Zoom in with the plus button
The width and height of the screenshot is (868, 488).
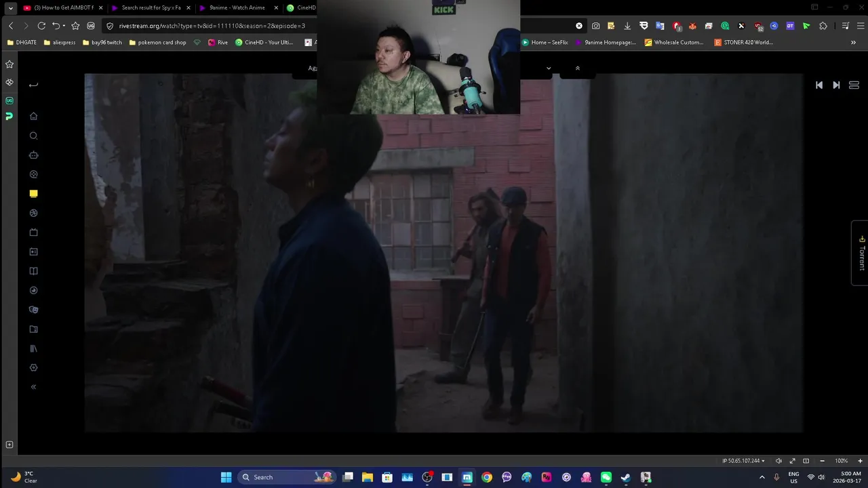click(861, 461)
